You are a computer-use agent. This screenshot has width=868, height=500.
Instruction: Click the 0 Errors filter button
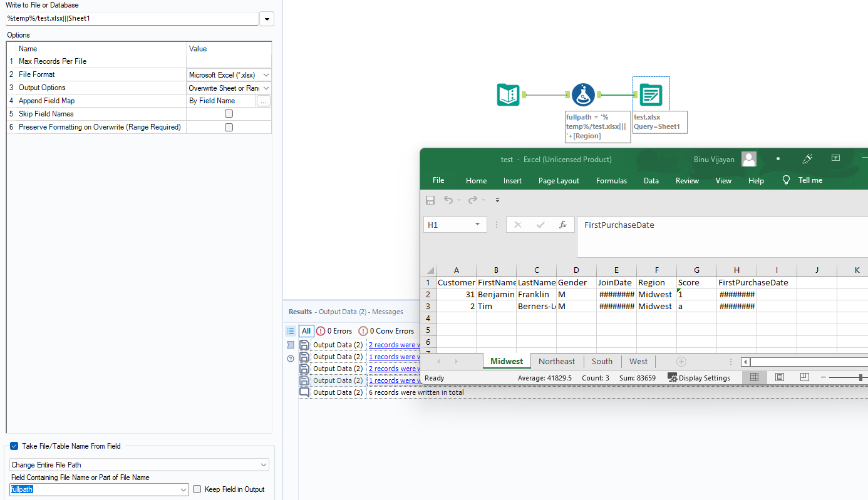334,330
